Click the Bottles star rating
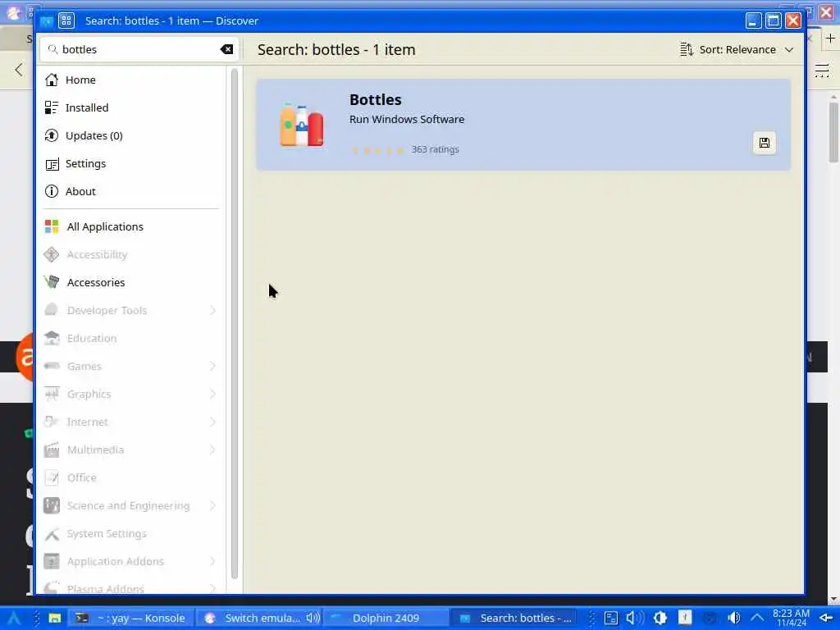This screenshot has height=630, width=840. pos(377,150)
